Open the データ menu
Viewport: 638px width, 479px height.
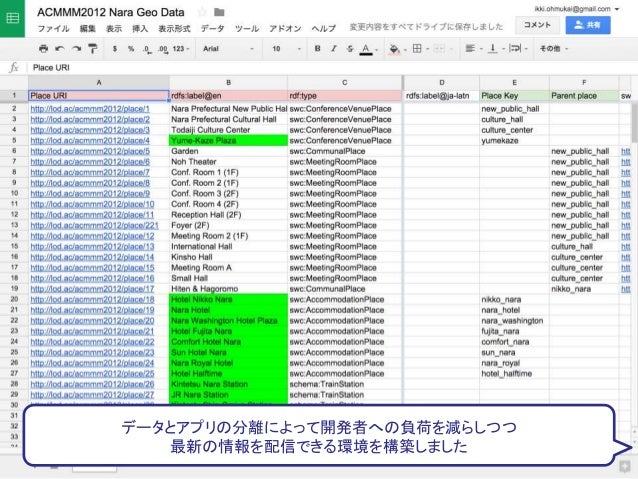(212, 28)
